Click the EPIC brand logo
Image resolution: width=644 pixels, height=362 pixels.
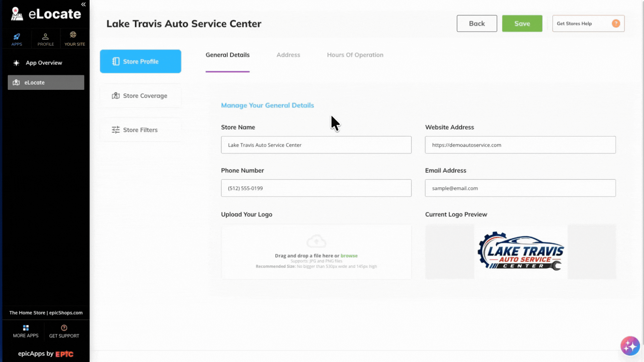[64, 354]
